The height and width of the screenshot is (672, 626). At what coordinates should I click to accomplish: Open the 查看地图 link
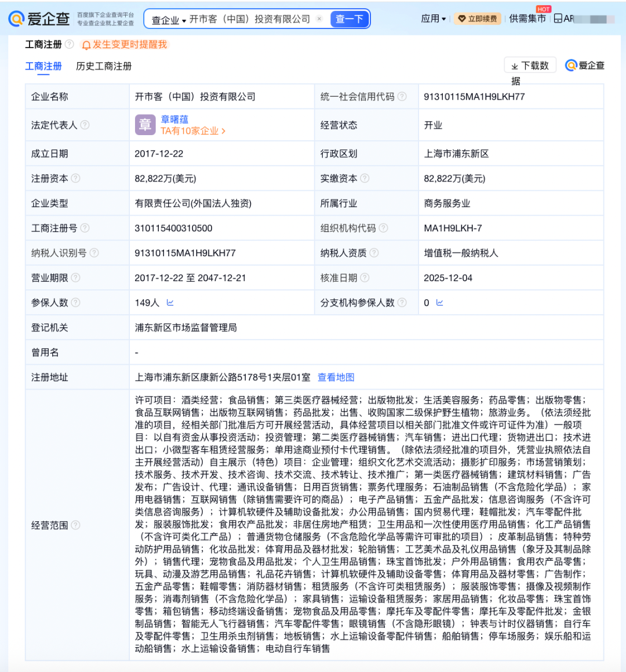point(336,377)
